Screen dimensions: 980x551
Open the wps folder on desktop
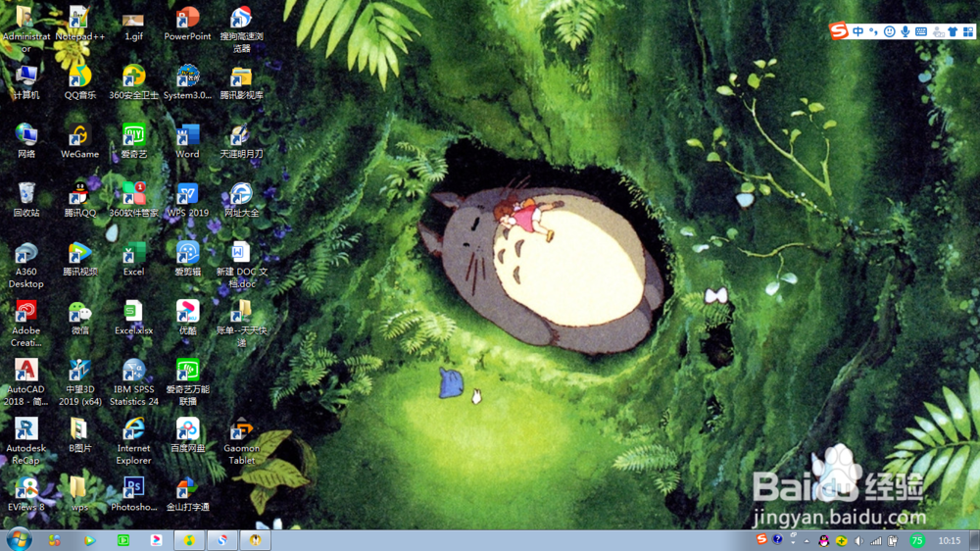click(80, 494)
